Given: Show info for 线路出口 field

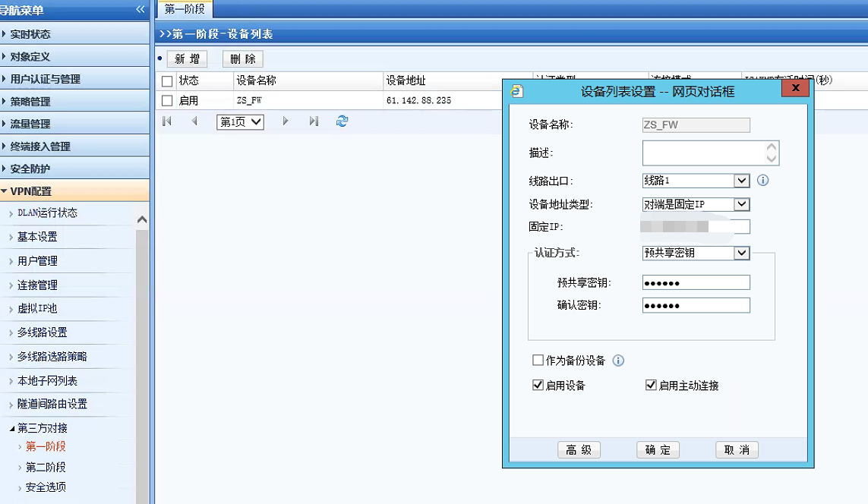Looking at the screenshot, I should [x=762, y=181].
